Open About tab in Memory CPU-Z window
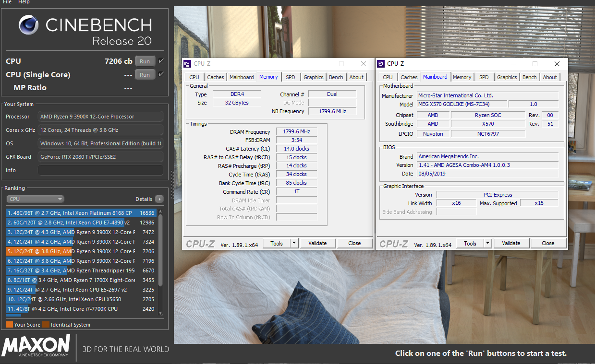595x364 pixels. pyautogui.click(x=356, y=77)
